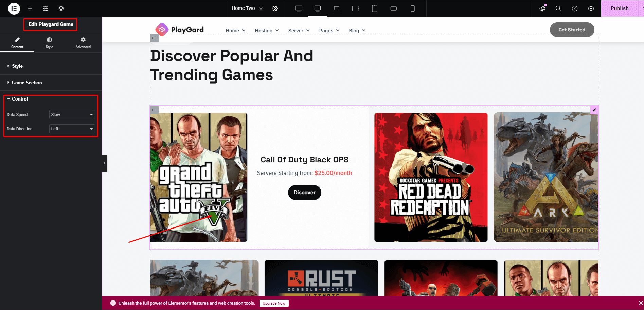Click the Add Element plus icon
The image size is (644, 310).
(x=30, y=8)
